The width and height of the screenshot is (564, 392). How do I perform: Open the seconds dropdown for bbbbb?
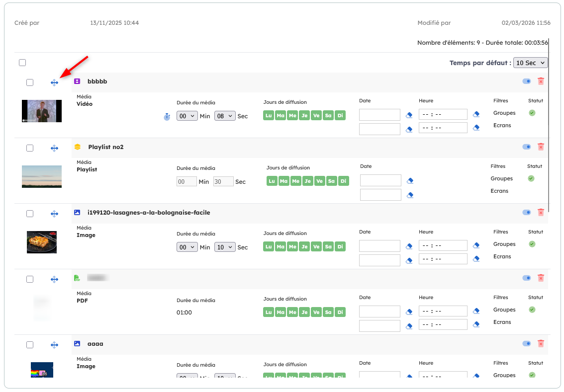[225, 116]
